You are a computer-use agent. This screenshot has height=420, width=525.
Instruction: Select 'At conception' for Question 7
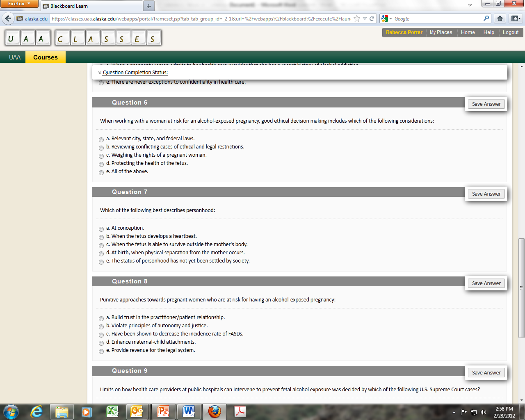click(101, 229)
